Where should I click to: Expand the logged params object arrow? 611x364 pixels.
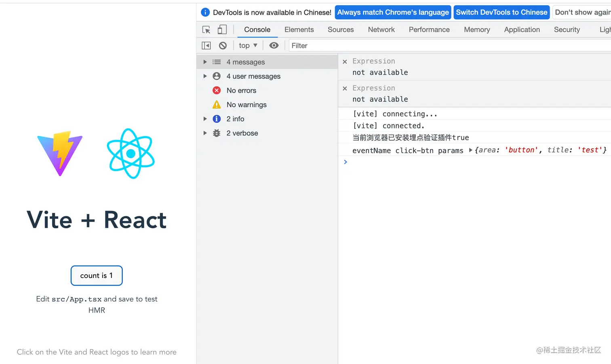pyautogui.click(x=471, y=150)
